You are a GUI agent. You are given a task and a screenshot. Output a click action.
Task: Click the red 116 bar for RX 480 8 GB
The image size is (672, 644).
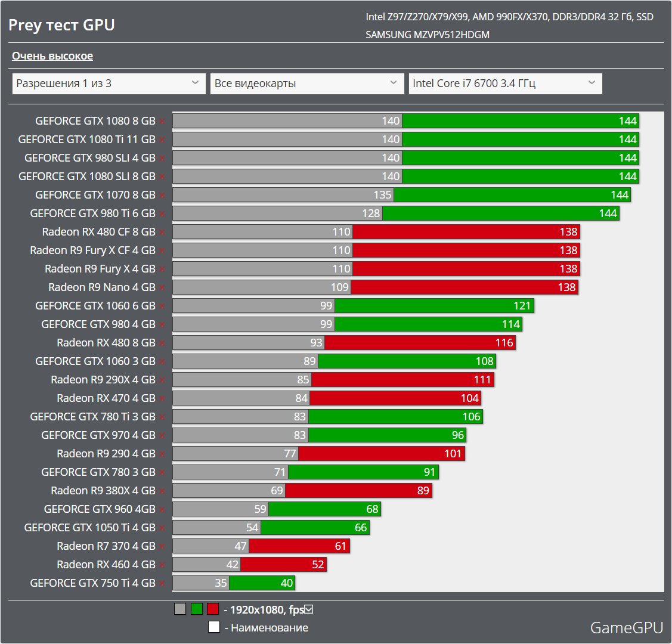click(x=420, y=343)
